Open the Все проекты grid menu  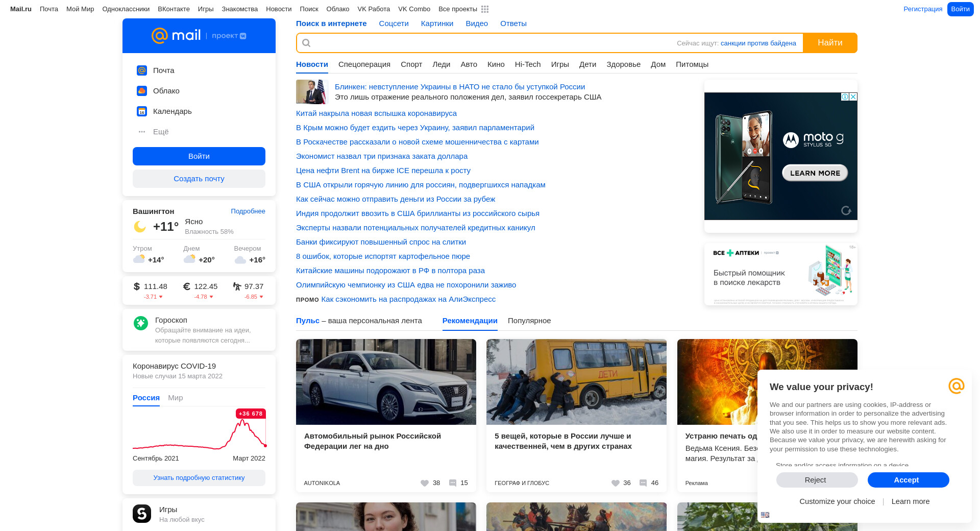(x=484, y=9)
